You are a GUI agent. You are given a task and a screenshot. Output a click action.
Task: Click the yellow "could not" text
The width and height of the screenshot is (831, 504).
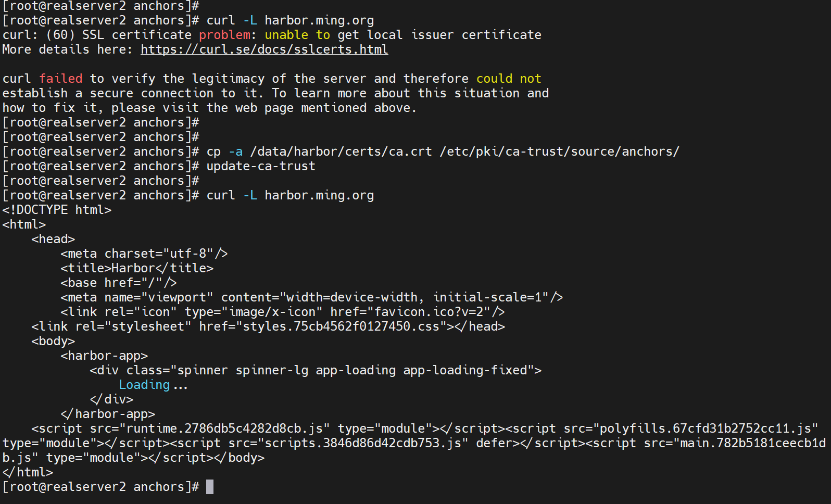(508, 79)
